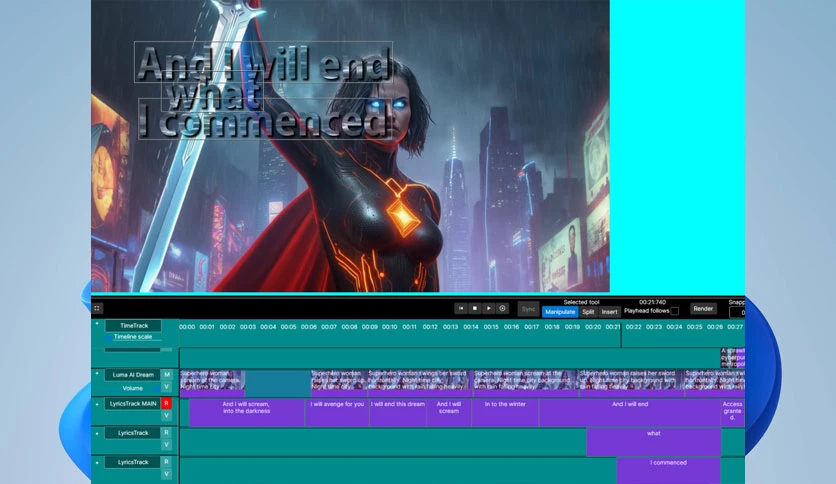Select the TimeTrack label

133,326
